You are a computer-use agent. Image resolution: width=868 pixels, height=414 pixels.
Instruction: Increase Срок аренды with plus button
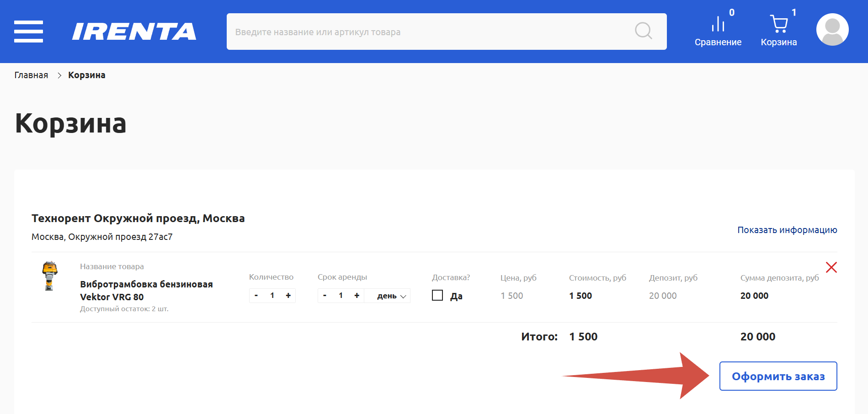pos(357,296)
